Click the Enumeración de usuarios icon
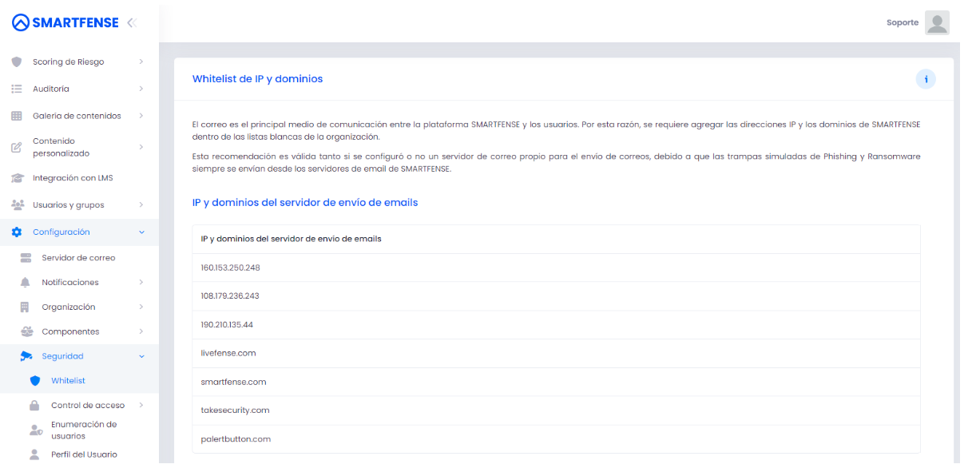Viewport: 980px width, 476px height. tap(35, 430)
